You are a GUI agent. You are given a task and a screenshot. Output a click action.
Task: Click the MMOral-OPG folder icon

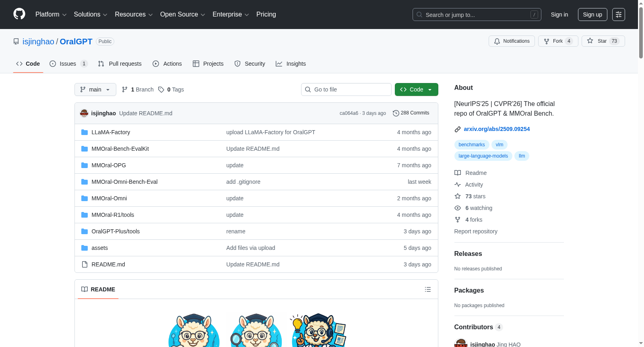coord(85,165)
